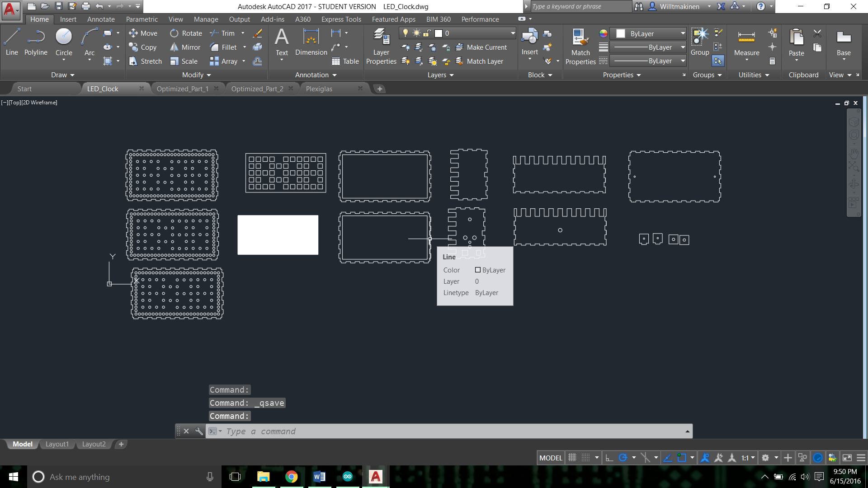Expand the Modify panel
868x488 pixels.
[197, 75]
